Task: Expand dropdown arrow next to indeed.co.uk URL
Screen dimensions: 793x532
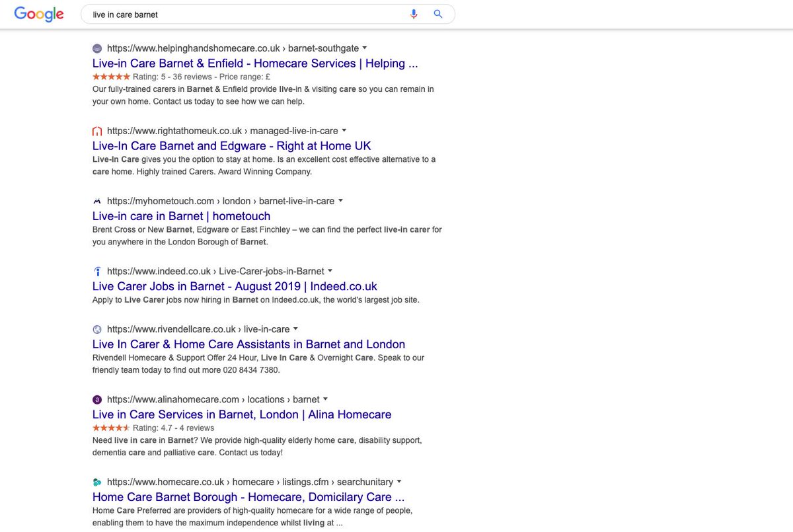Action: 330,272
